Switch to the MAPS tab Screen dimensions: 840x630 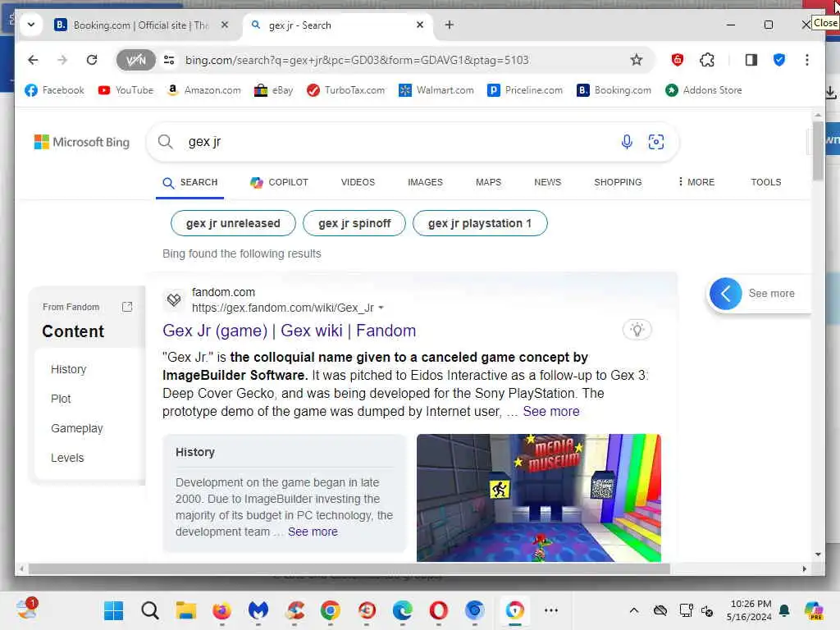point(488,182)
